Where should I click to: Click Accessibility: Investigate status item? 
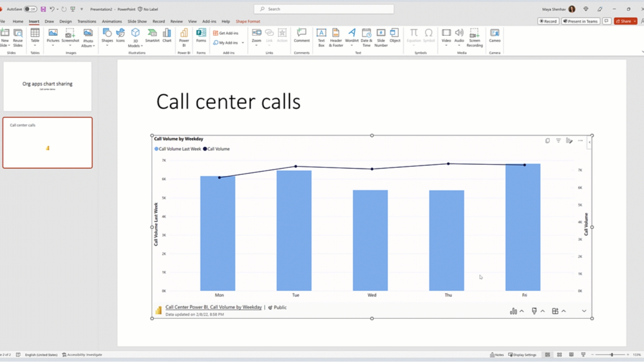[x=82, y=355]
